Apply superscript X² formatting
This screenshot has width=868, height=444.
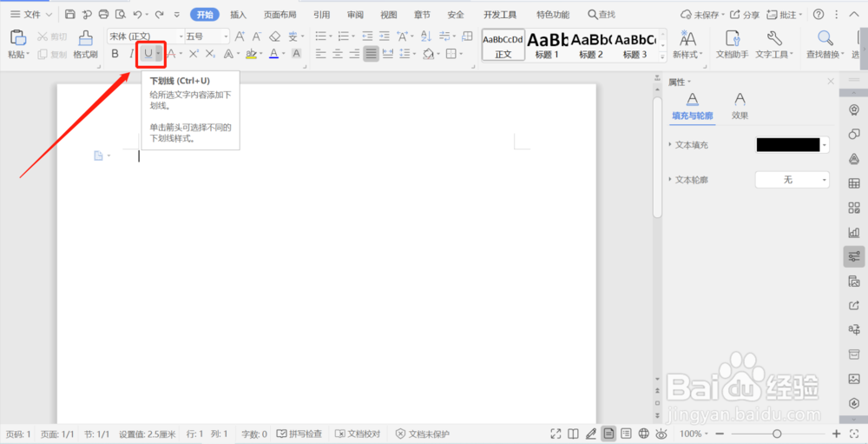(x=194, y=54)
